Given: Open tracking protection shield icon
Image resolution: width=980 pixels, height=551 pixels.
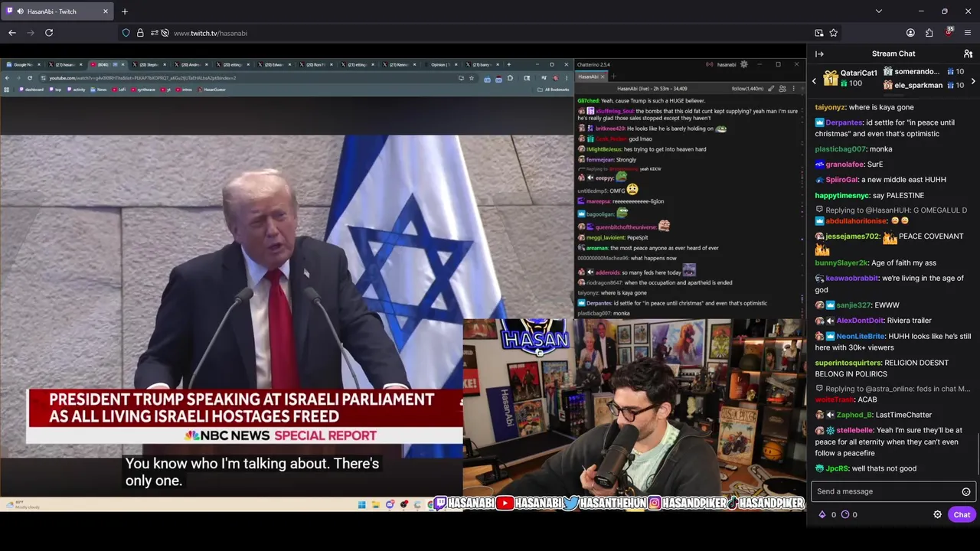Looking at the screenshot, I should tap(126, 33).
